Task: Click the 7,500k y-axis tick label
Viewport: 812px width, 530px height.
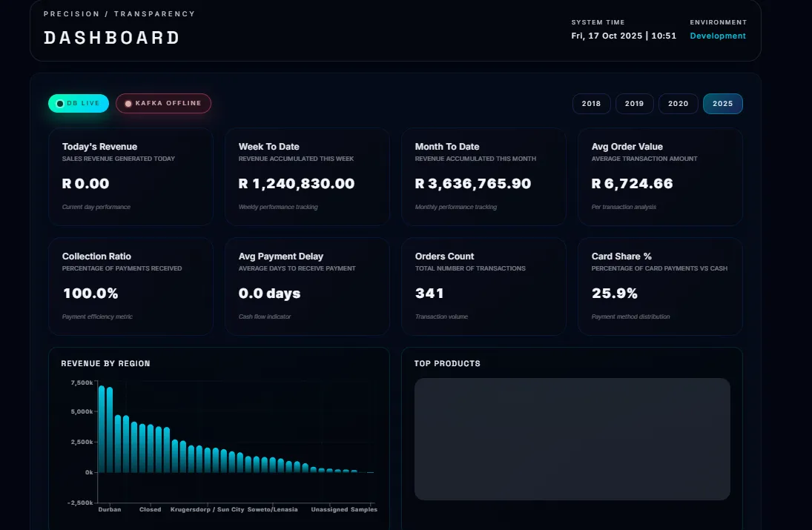Action: (x=82, y=382)
